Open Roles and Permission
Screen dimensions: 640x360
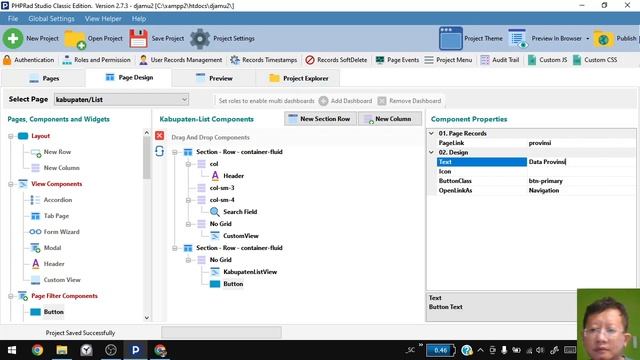coord(97,60)
